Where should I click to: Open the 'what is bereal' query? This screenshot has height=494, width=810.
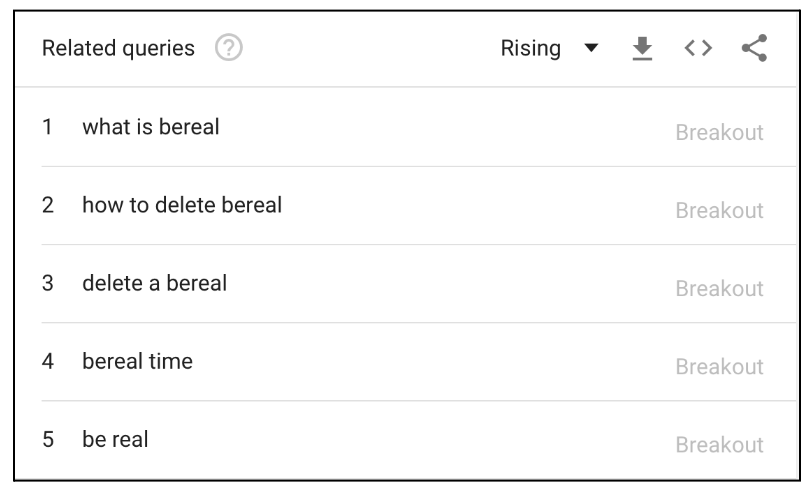[x=151, y=127]
